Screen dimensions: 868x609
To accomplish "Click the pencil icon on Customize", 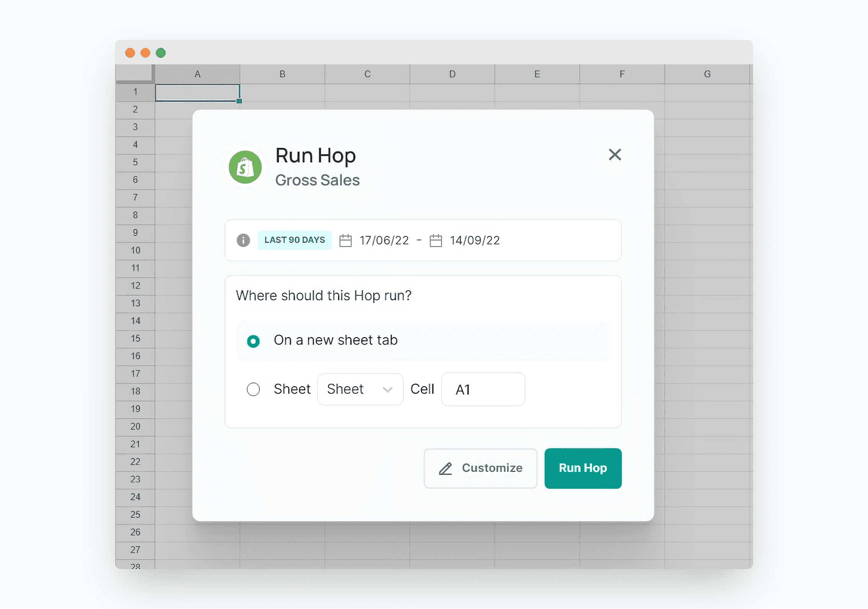I will tap(445, 468).
